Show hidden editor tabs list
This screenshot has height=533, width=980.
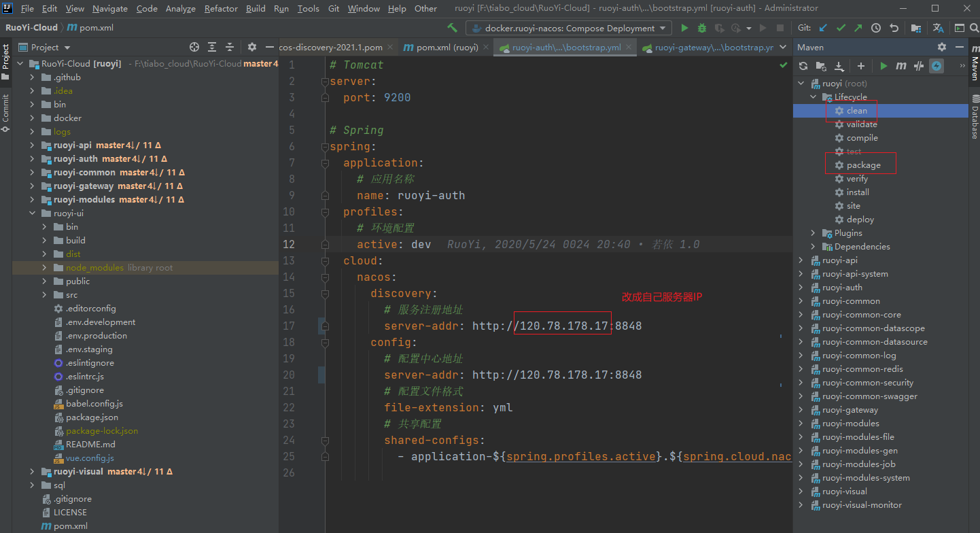click(x=784, y=48)
